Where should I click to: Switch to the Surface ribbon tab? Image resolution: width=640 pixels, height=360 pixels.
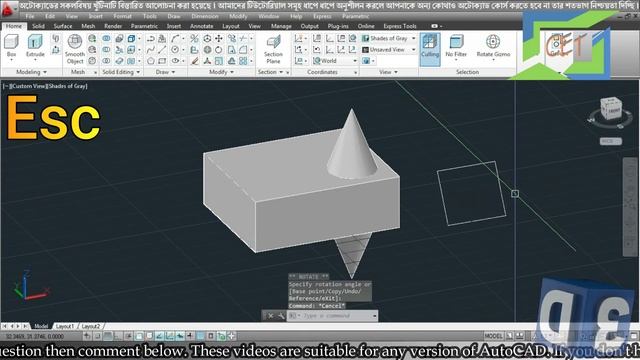pos(63,26)
